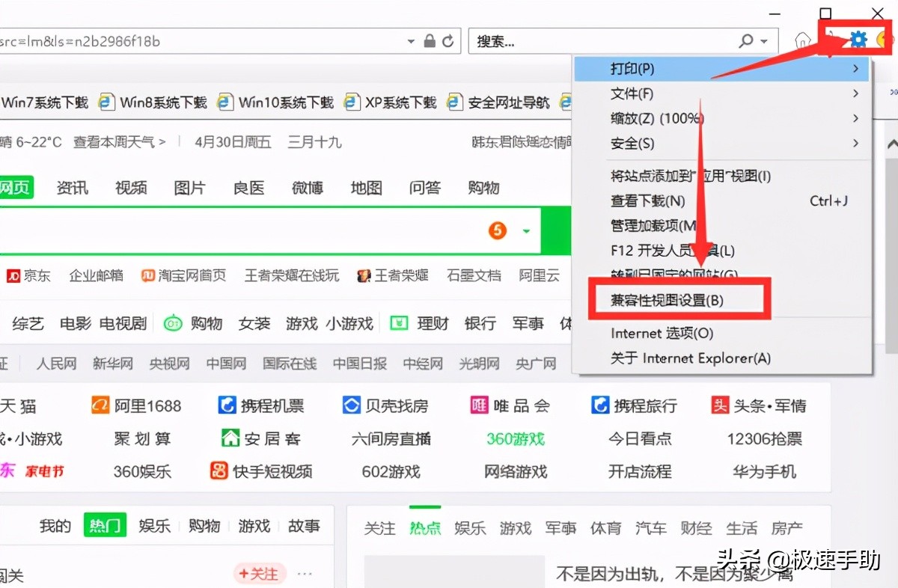Viewport: 898px width, 588px height.
Task: Open 贝壳找房 site tile
Action: (385, 406)
